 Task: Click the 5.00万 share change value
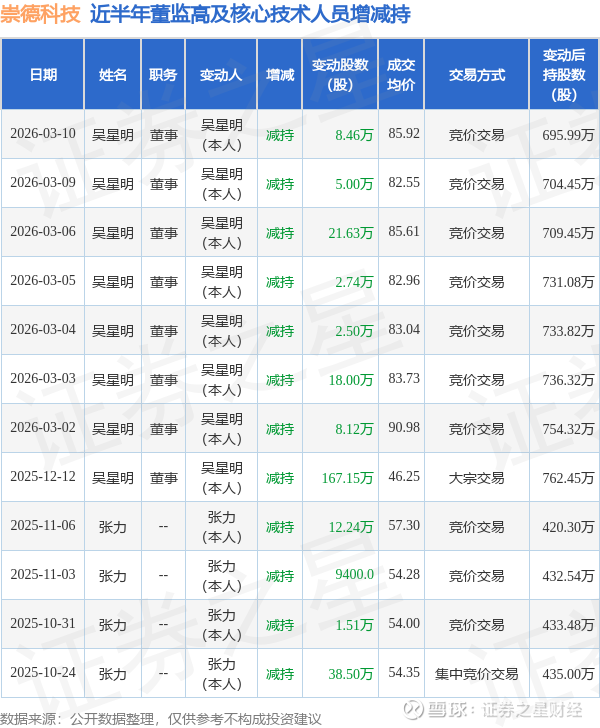354,184
